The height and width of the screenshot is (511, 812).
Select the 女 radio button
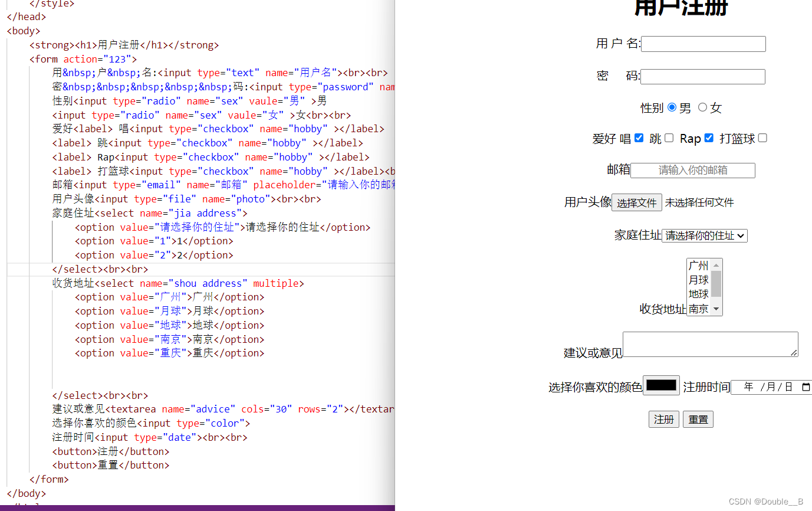(702, 107)
